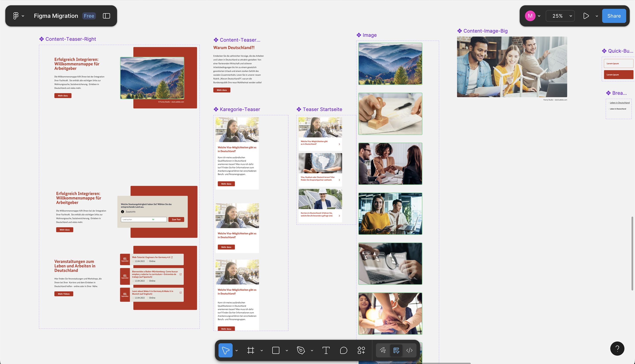Image resolution: width=635 pixels, height=364 pixels.
Task: Click the Share button
Action: point(614,16)
